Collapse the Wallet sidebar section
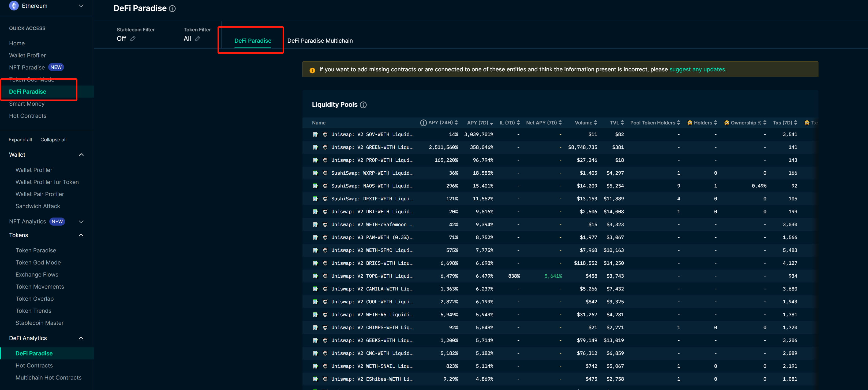 click(81, 155)
